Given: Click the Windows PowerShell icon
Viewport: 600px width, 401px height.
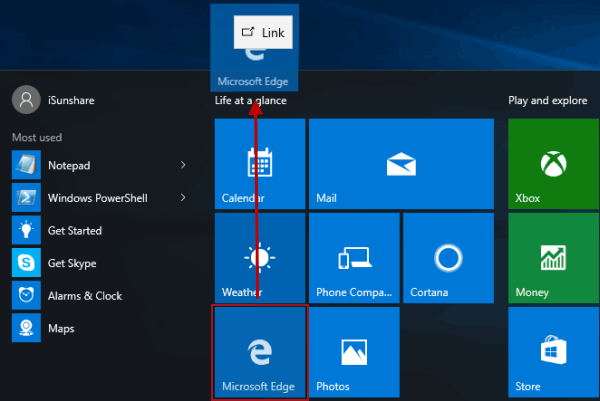Looking at the screenshot, I should [26, 197].
